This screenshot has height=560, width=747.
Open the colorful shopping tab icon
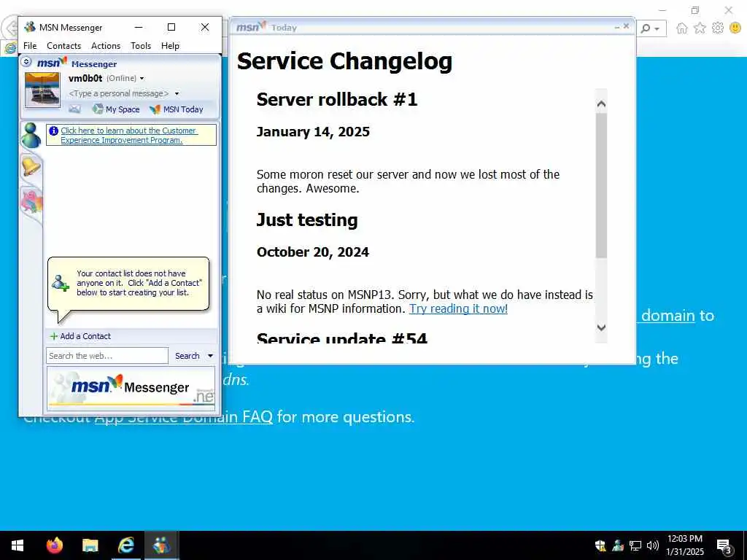(x=31, y=202)
